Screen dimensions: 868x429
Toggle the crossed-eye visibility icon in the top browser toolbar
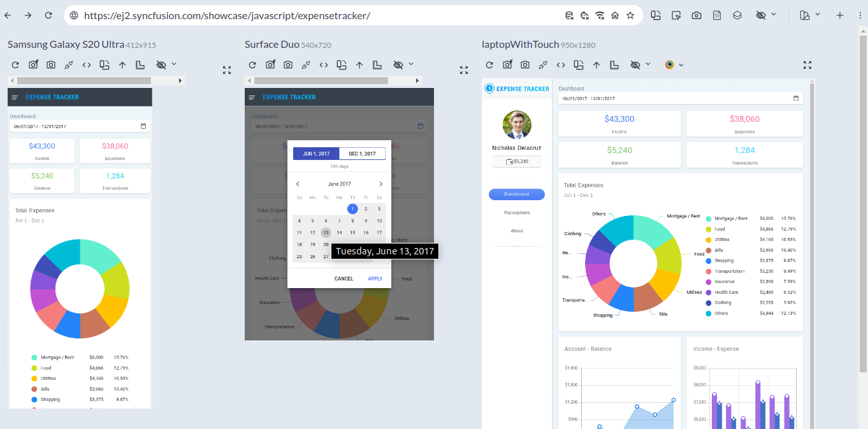[x=760, y=15]
